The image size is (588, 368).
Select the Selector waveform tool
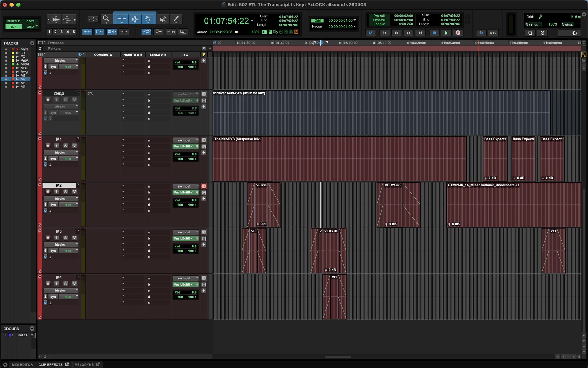tap(135, 19)
